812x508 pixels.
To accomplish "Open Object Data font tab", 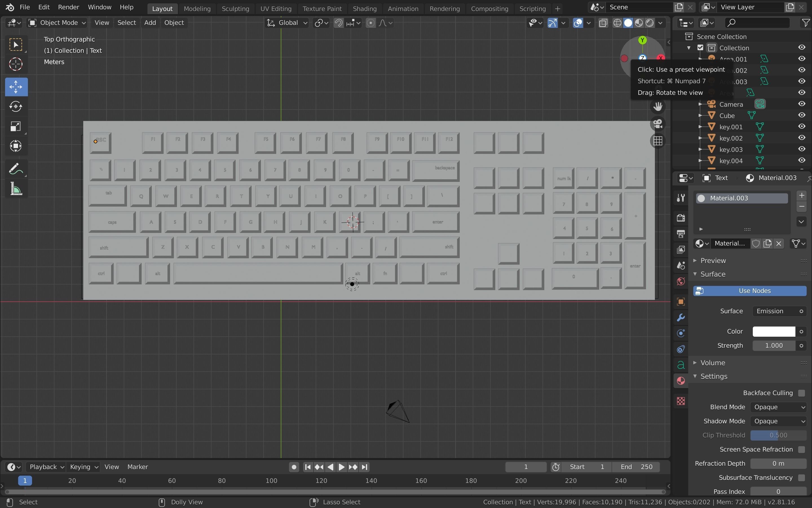I will [681, 365].
